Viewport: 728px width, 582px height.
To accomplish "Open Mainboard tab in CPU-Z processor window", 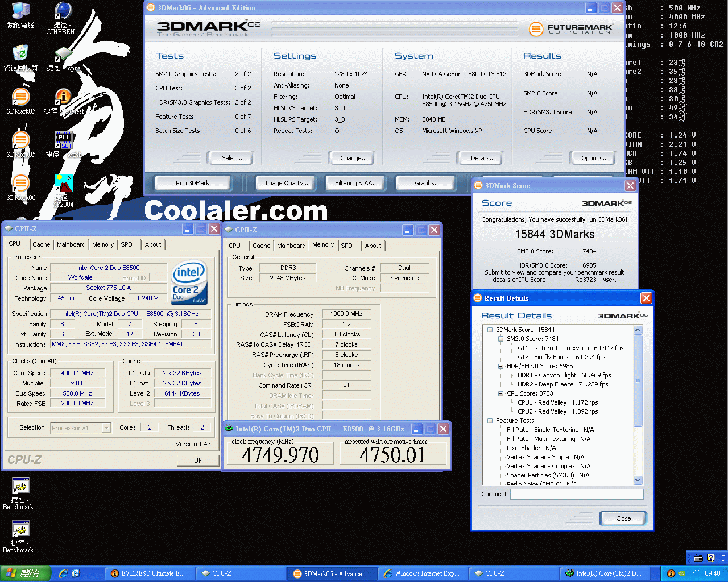I will click(71, 244).
